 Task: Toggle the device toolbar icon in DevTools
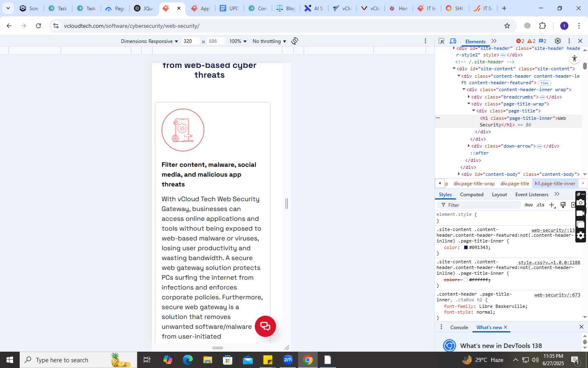(x=453, y=41)
